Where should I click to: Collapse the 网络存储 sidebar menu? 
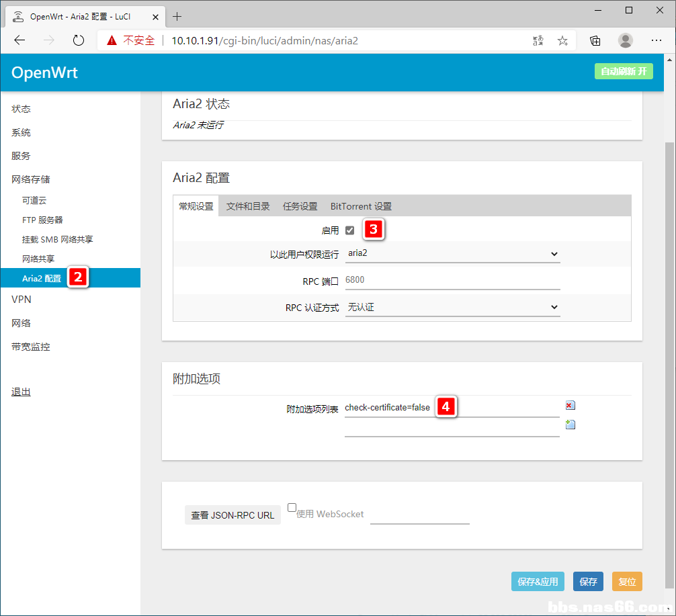(x=31, y=179)
